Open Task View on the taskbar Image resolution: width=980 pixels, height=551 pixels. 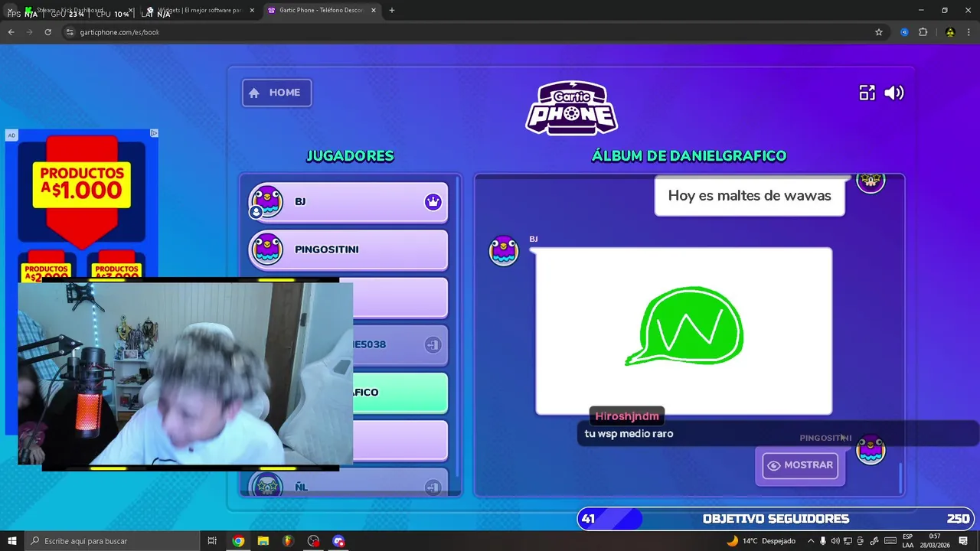pos(212,541)
